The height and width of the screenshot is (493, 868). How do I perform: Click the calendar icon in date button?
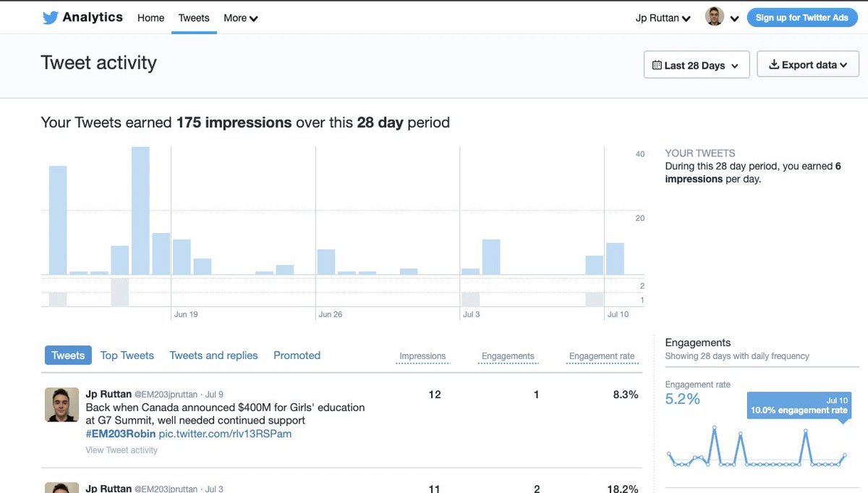[657, 65]
